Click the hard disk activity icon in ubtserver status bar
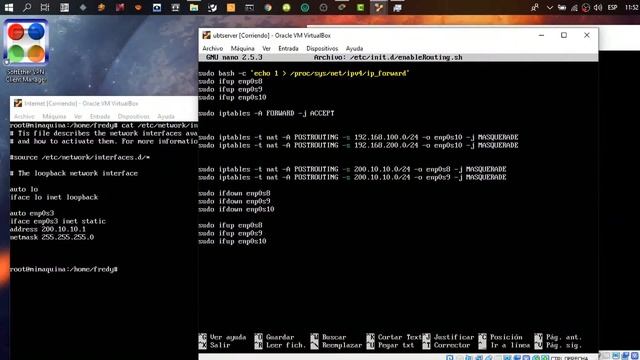 tap(449, 358)
